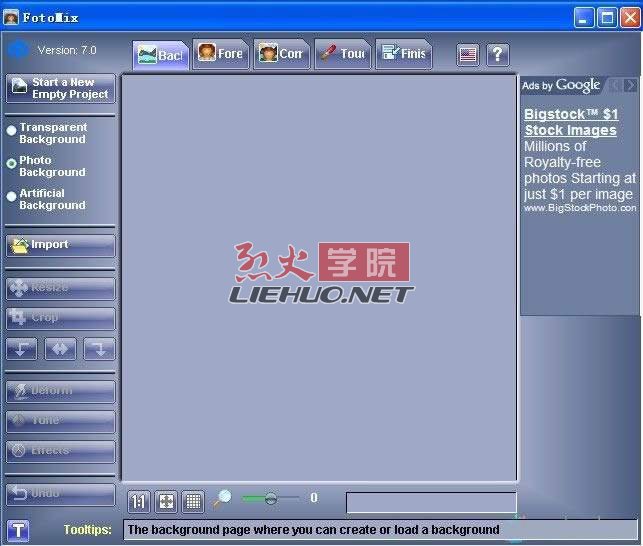Click Start a New Empty Project
Viewport: 643px width, 546px height.
pos(61,88)
